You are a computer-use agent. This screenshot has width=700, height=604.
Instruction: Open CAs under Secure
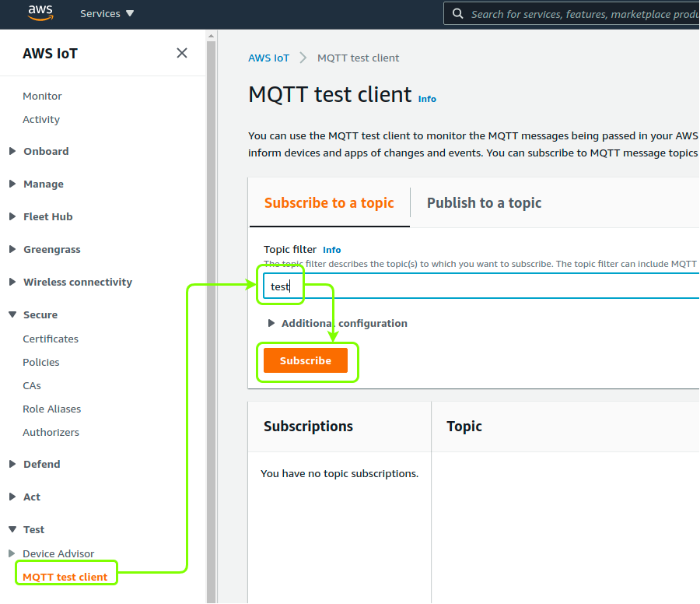click(32, 385)
